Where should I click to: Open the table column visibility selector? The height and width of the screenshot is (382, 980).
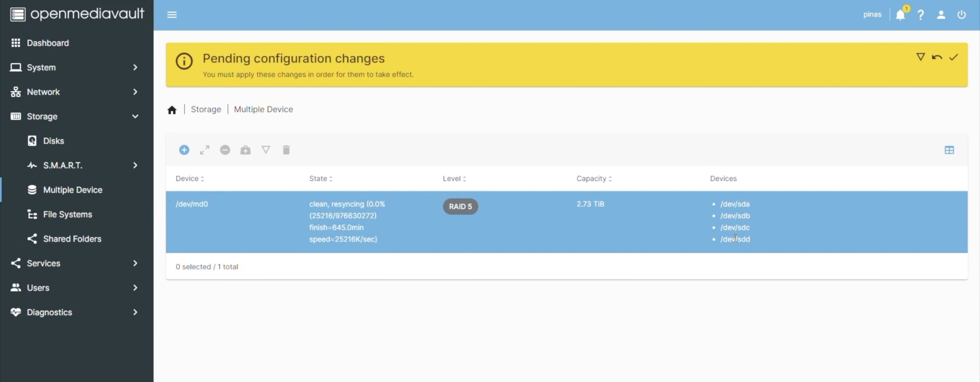949,150
